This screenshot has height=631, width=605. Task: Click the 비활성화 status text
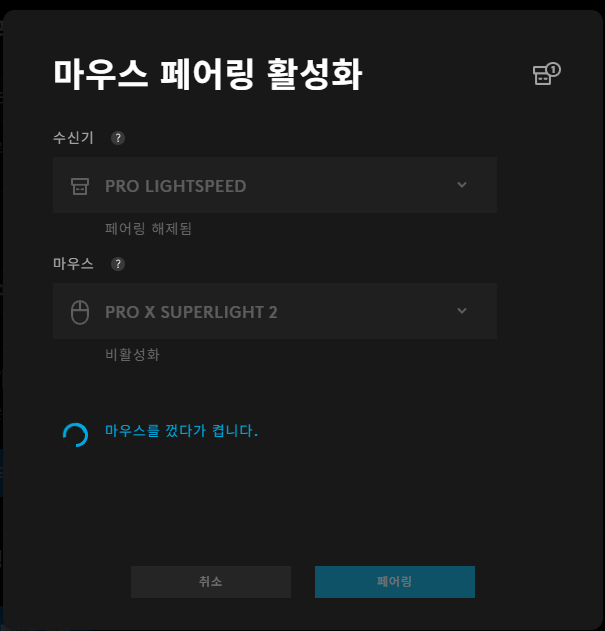pyautogui.click(x=132, y=355)
